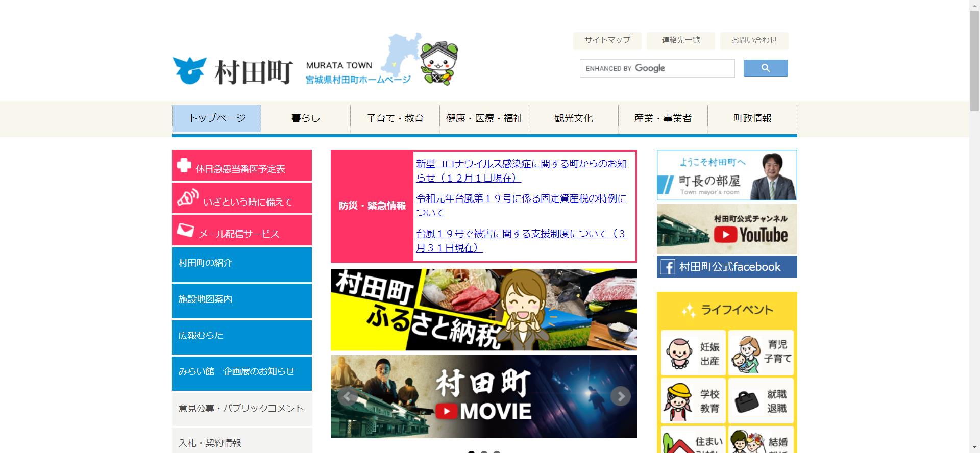Advance to the next carousel slide

pos(620,396)
